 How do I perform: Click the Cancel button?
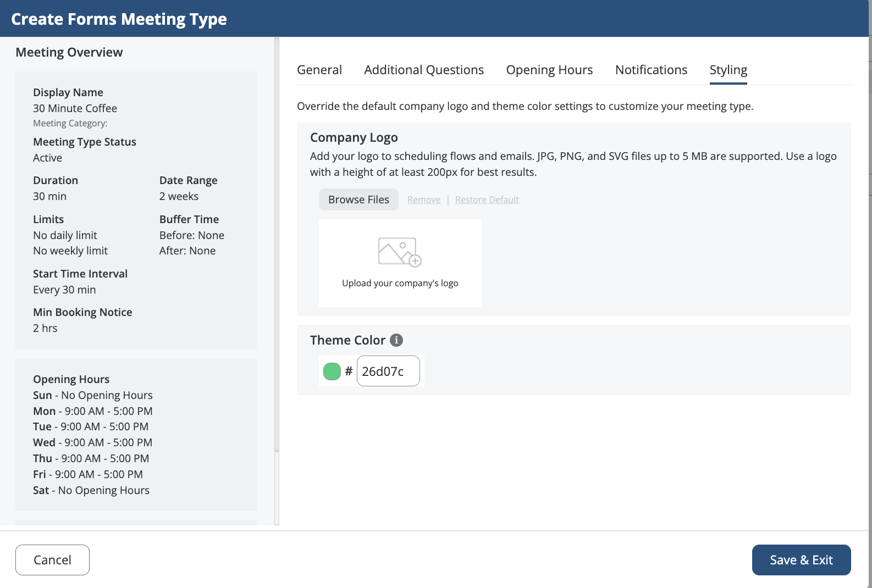pos(52,560)
